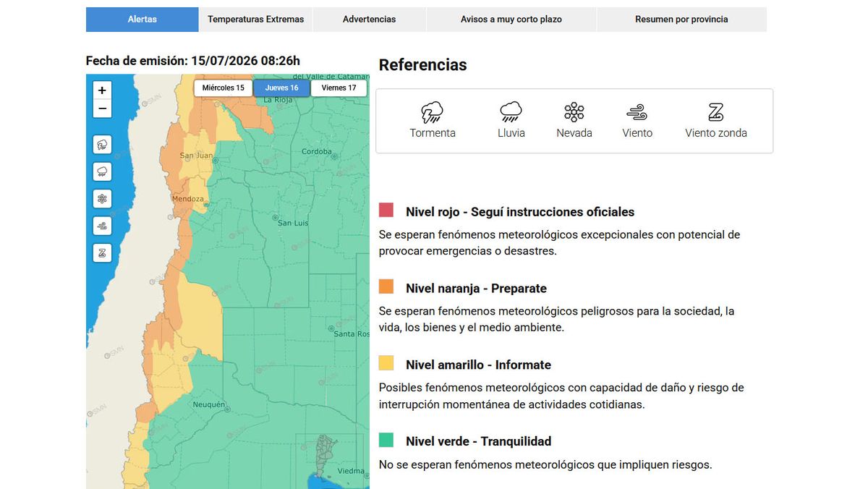Image resolution: width=868 pixels, height=489 pixels.
Task: Filter map by snowfall alerts icon
Action: pyautogui.click(x=102, y=198)
